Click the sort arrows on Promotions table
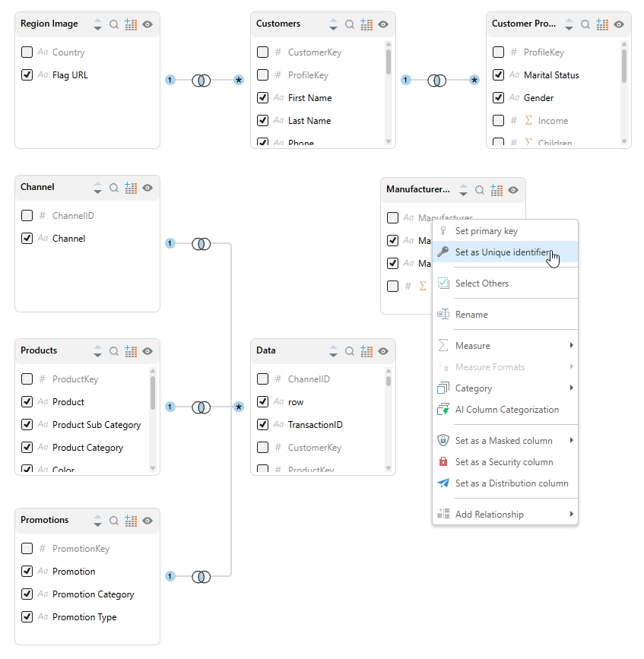The width and height of the screenshot is (644, 659). pos(97,521)
